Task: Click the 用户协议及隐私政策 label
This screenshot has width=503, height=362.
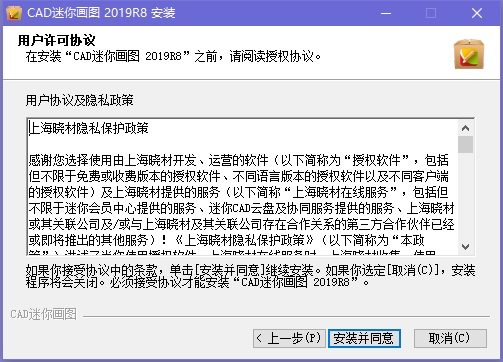Action: [x=80, y=100]
